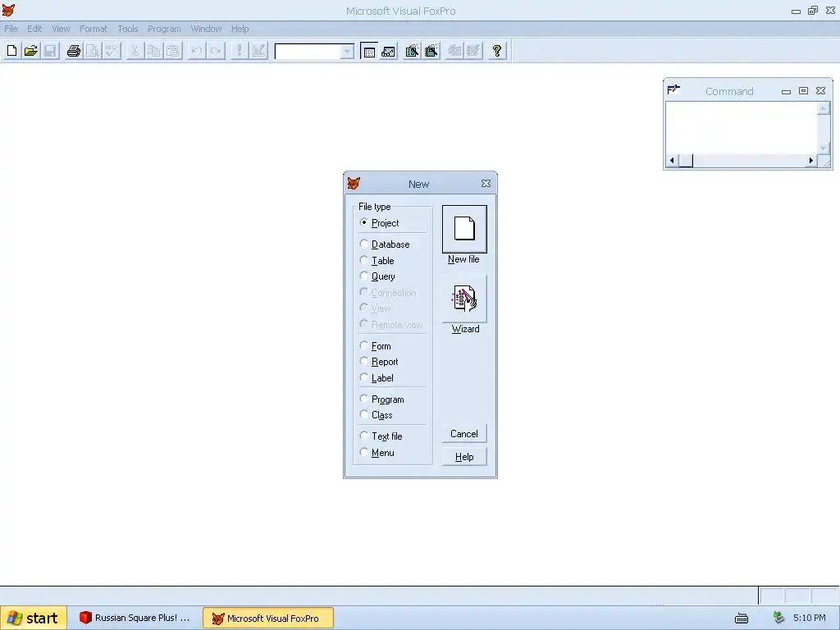Click the Spelling check toolbar icon
Screen dimensions: 840x630
112,51
